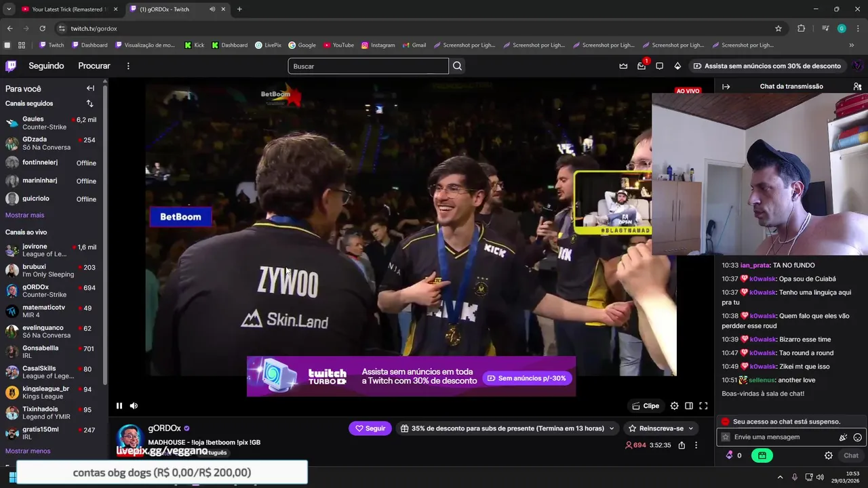Show hidden system tray icons
Image resolution: width=868 pixels, height=488 pixels.
[780, 477]
